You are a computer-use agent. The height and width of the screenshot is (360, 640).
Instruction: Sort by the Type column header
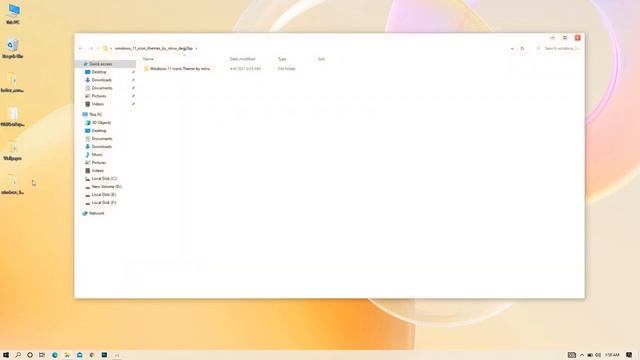[282, 59]
